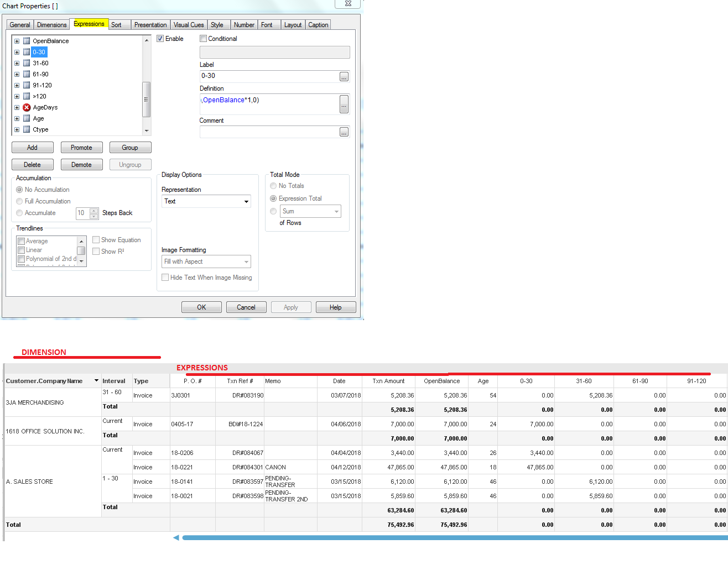Open the Fill with Aspect dropdown
The width and height of the screenshot is (728, 565).
coord(206,261)
